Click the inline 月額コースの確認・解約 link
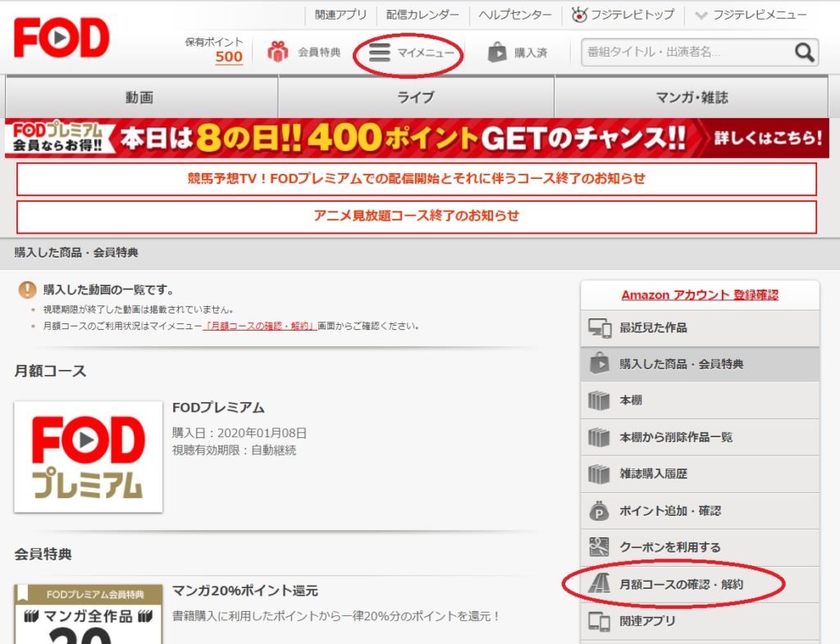 [x=260, y=326]
